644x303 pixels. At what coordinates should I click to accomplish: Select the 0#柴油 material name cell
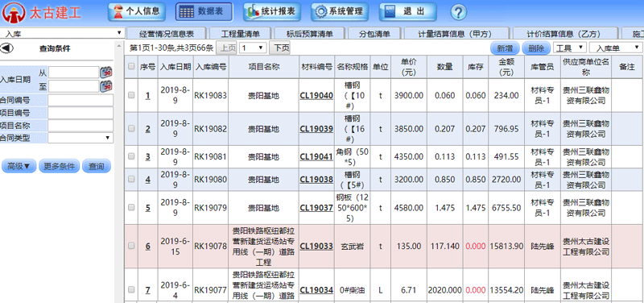pyautogui.click(x=353, y=290)
